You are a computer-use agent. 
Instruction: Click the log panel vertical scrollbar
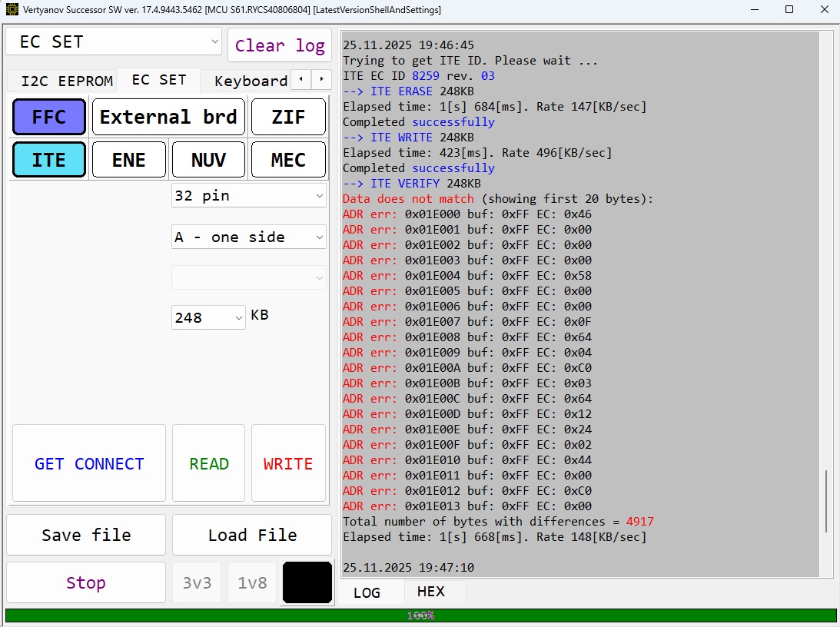(827, 500)
